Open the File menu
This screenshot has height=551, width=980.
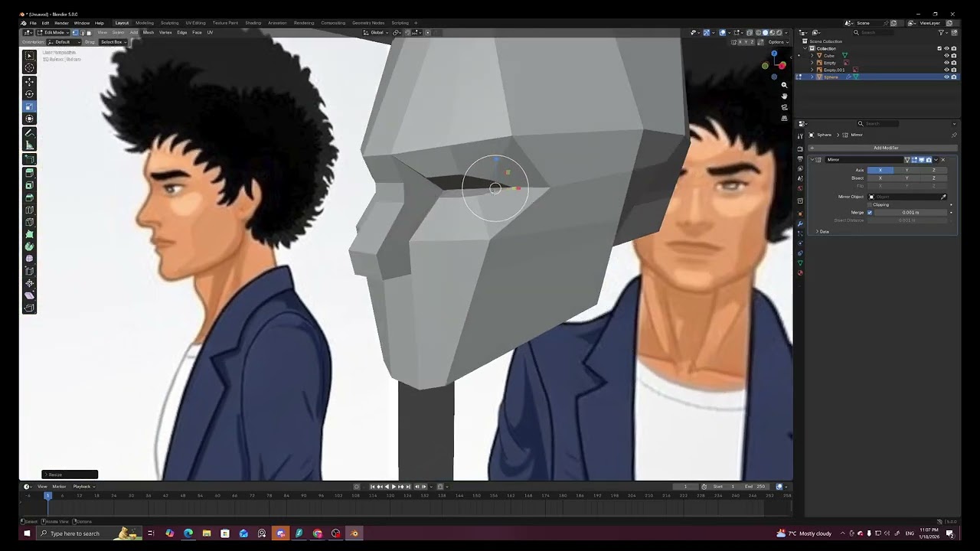click(x=33, y=23)
